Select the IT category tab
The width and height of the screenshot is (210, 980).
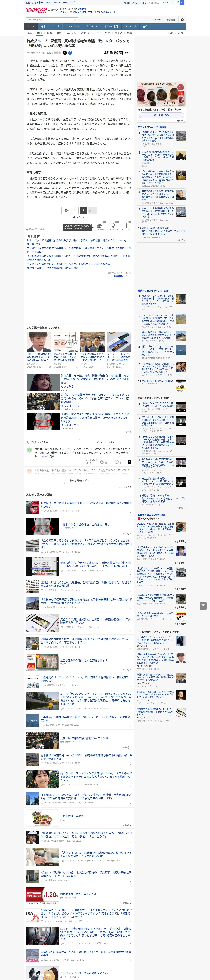(98, 33)
